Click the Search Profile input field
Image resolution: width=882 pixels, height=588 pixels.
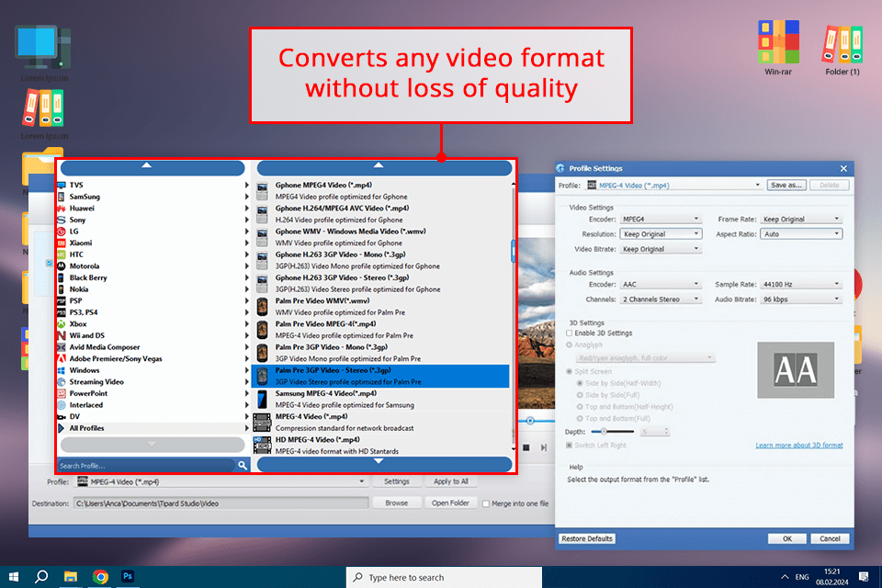pyautogui.click(x=146, y=465)
